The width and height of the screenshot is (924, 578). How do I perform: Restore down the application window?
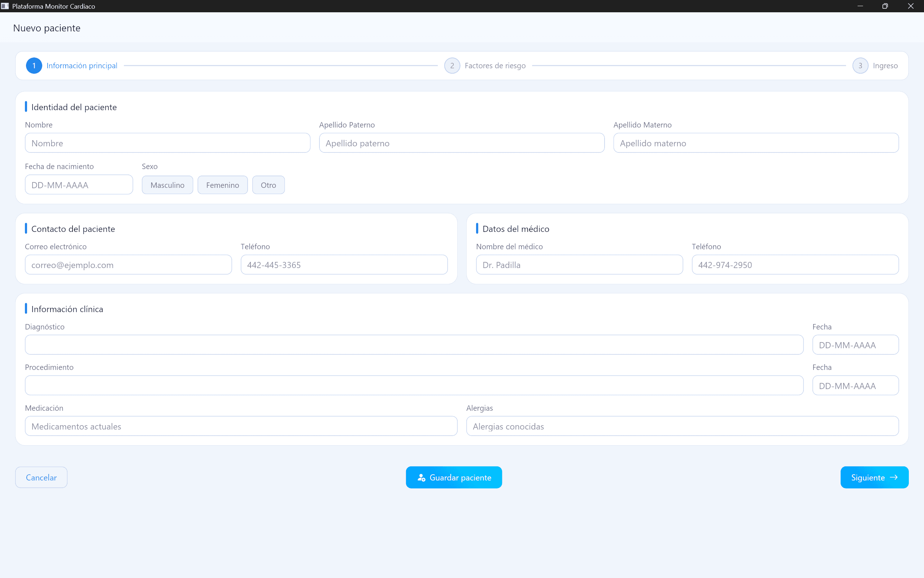coord(885,6)
